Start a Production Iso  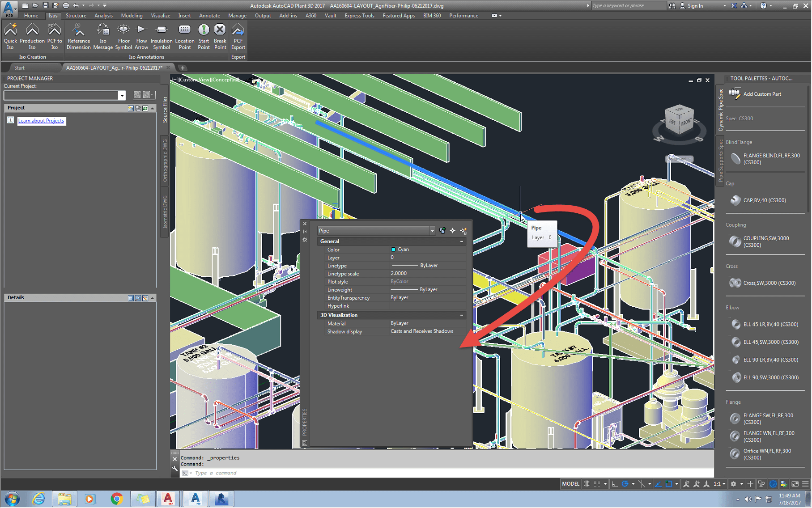click(x=32, y=37)
